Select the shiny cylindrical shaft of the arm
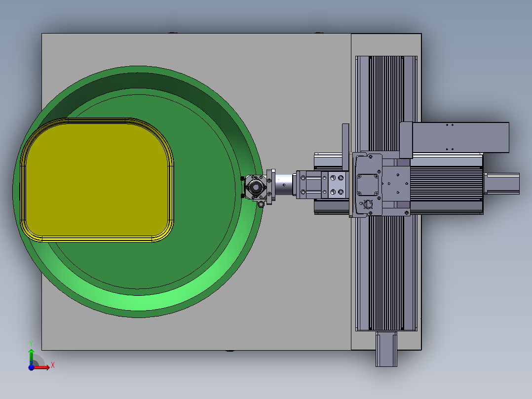 tap(284, 185)
